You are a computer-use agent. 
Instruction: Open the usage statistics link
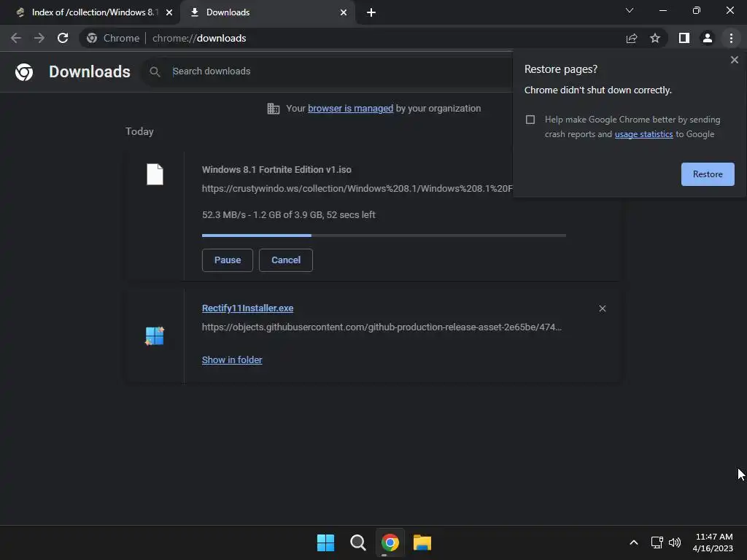(643, 134)
